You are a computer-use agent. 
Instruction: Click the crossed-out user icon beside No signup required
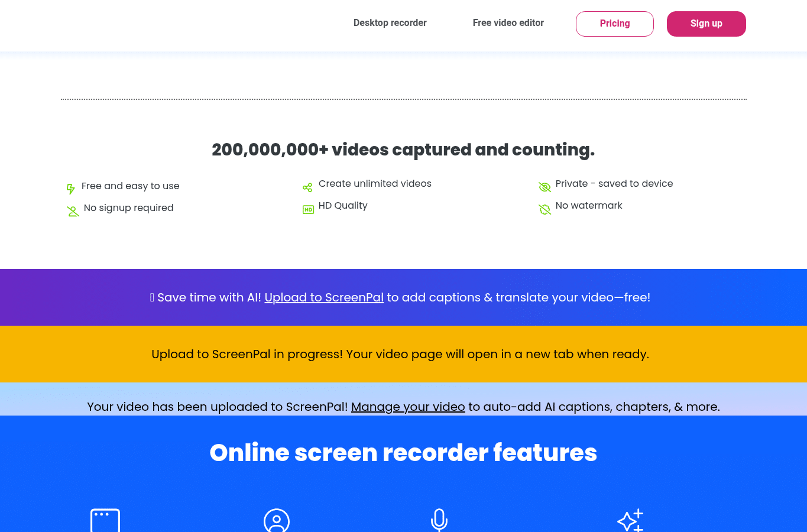coord(73,211)
